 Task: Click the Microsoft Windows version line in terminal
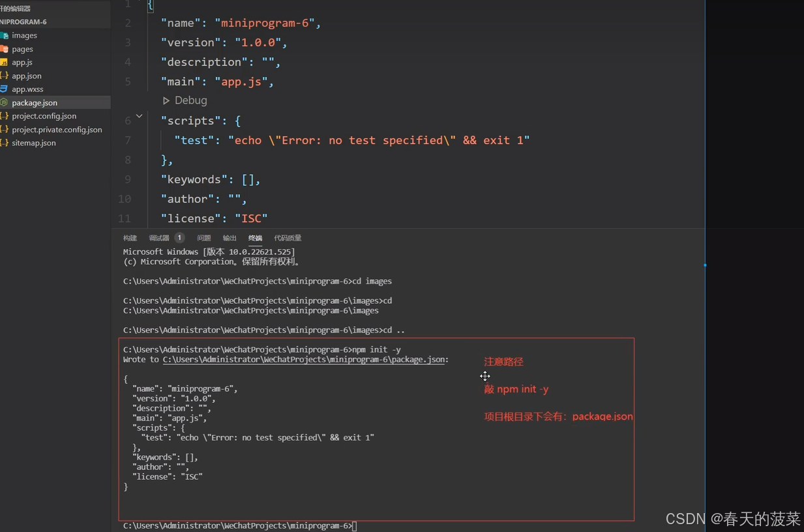(x=209, y=252)
